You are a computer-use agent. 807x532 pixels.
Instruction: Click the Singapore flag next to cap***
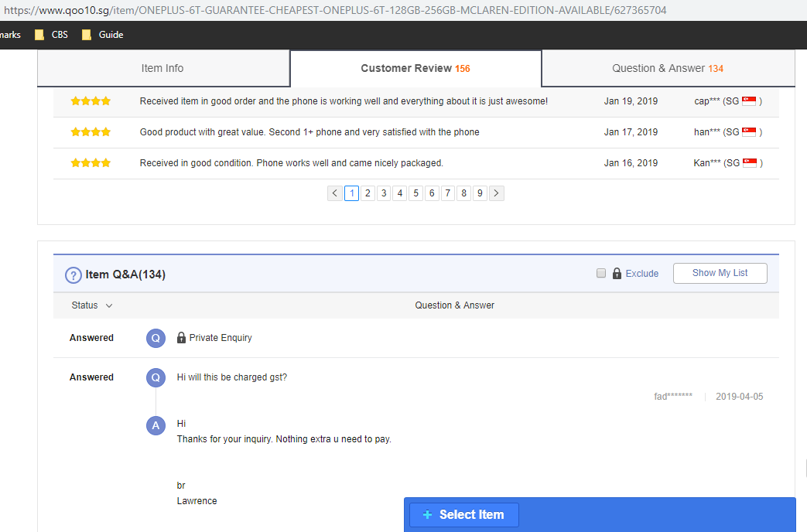click(749, 101)
